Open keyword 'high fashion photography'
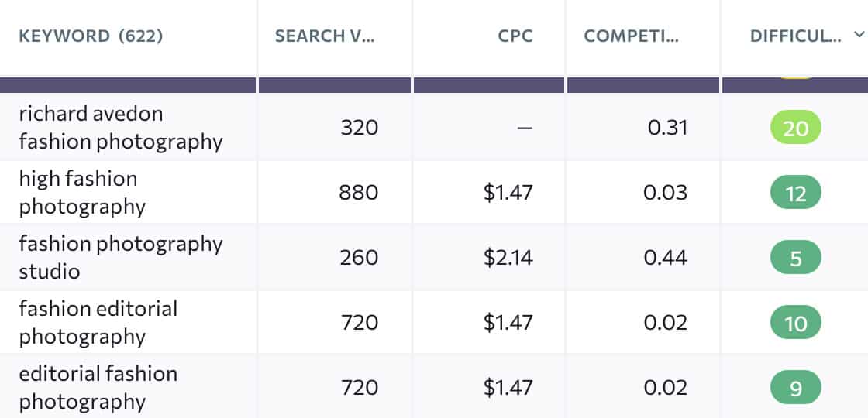868x418 pixels. pos(82,193)
